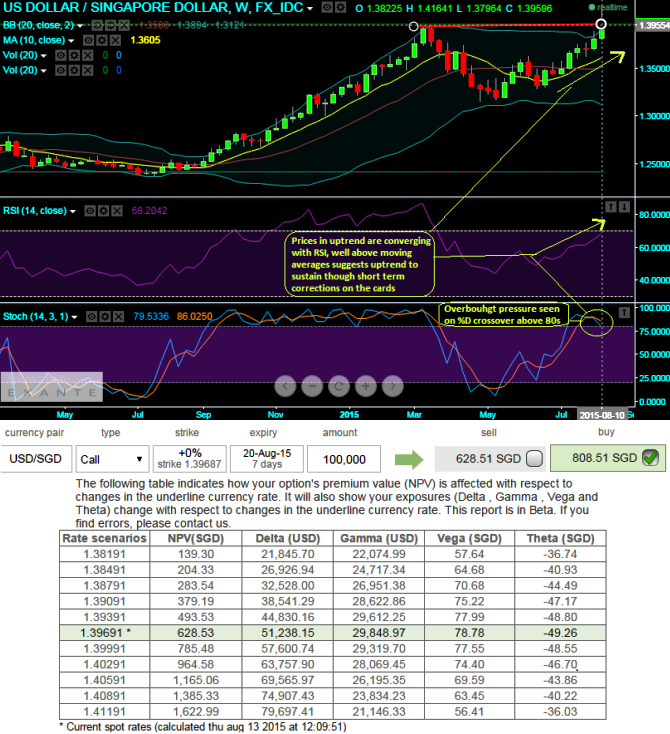Screen dimensions: 670x734
Task: Select NPV value 1,622.99
Action: point(196,712)
